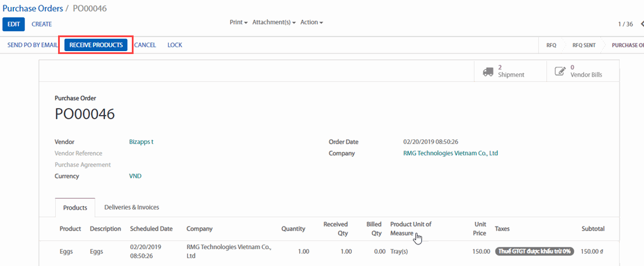Go to previous record with pager arrow
This screenshot has height=266, width=644.
point(642,24)
